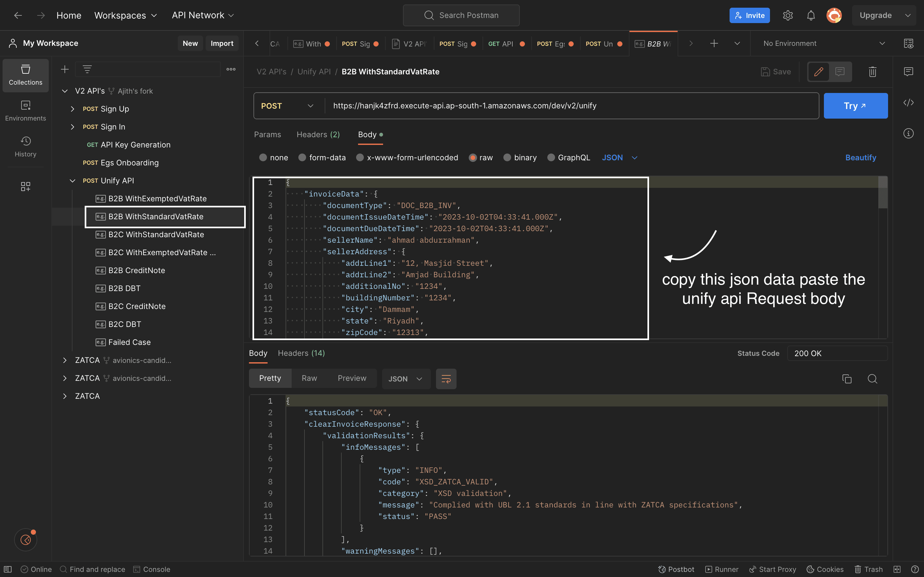This screenshot has height=577, width=924.
Task: Open the comments panel
Action: (x=908, y=71)
